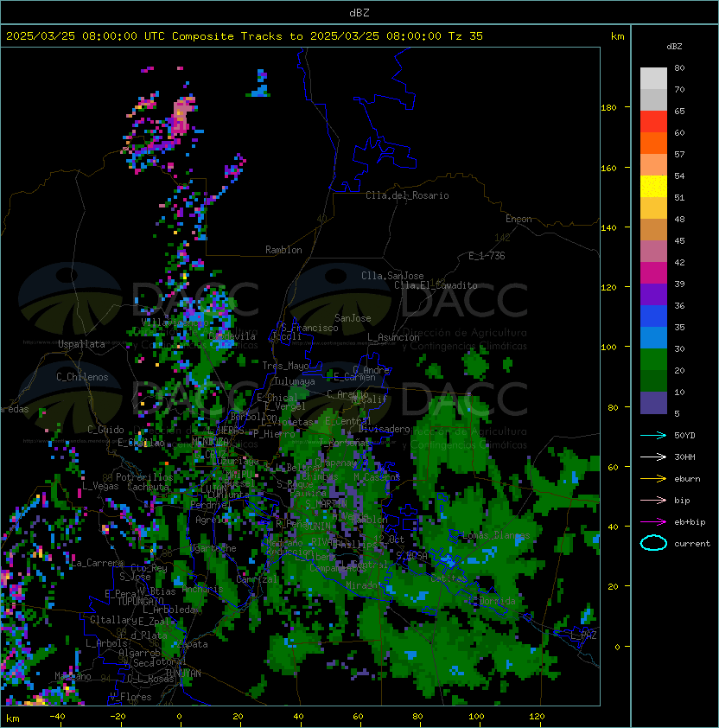Pick the bright yellow 51-54 dBZ swatch
The image size is (719, 728).
653,186
